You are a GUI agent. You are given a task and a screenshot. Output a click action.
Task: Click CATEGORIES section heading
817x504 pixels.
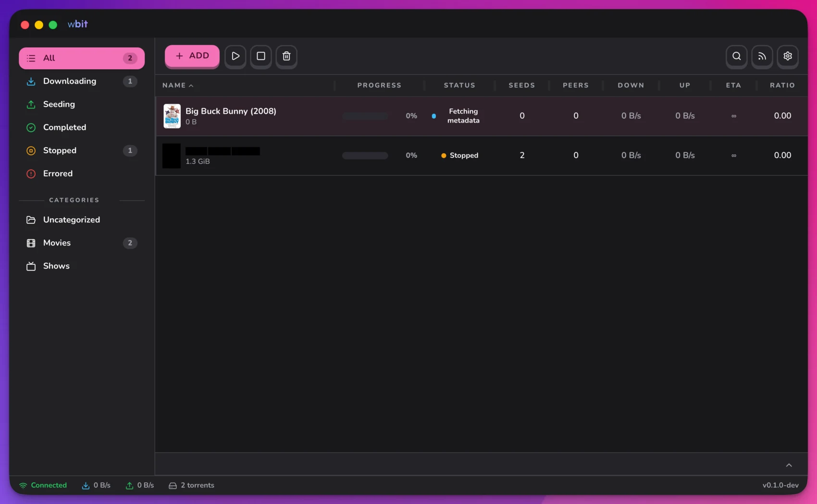pyautogui.click(x=74, y=200)
